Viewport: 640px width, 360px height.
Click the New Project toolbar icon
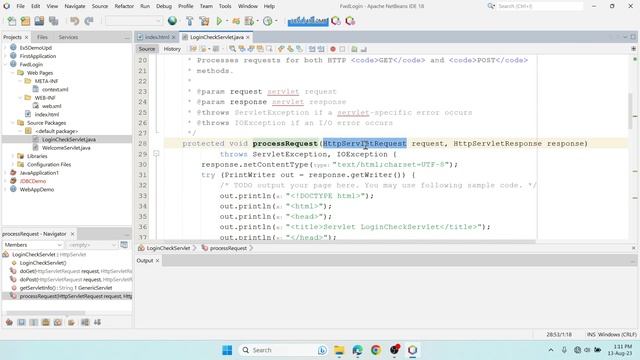[25, 21]
